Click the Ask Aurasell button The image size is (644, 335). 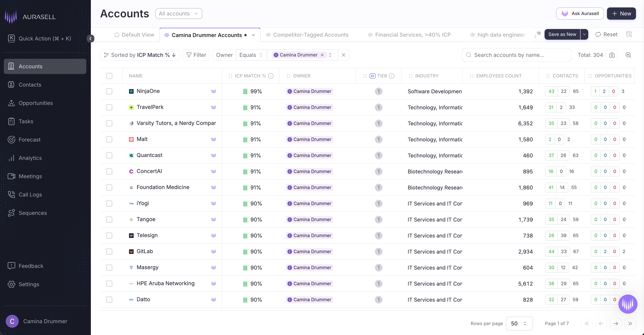point(579,14)
